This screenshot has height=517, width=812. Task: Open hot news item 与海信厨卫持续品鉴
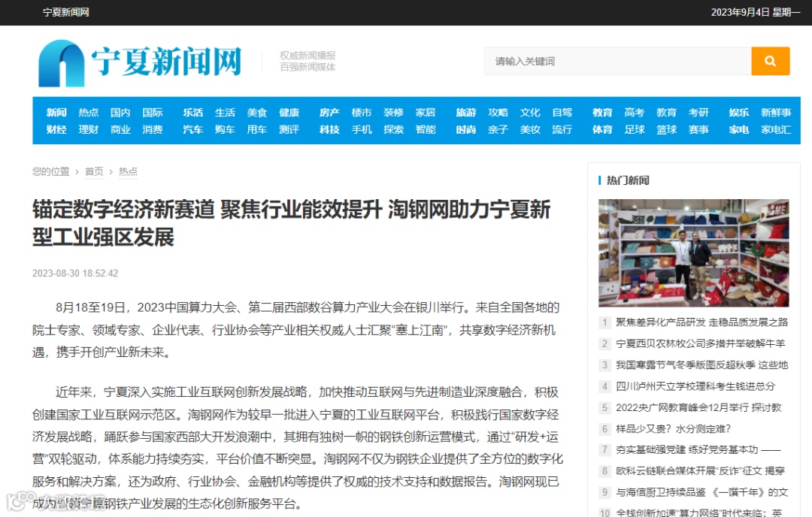(x=701, y=492)
